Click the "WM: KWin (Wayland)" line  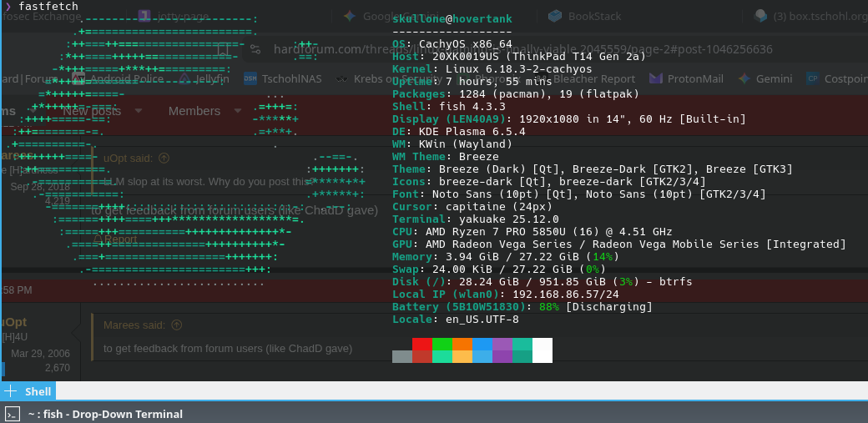click(452, 144)
